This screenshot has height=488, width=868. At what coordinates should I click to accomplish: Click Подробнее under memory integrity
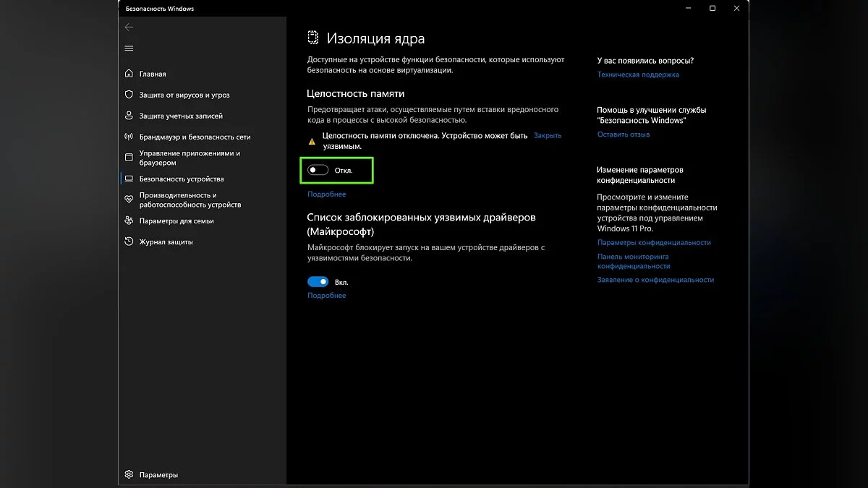(327, 194)
